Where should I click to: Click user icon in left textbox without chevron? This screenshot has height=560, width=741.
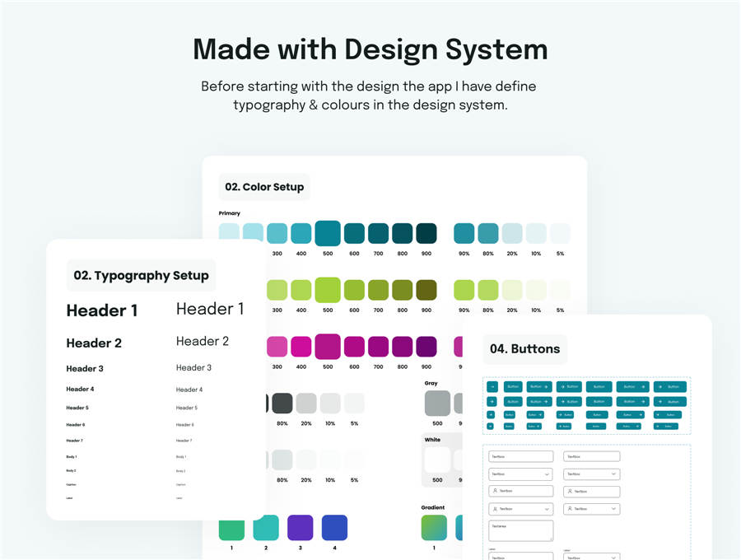pos(495,491)
